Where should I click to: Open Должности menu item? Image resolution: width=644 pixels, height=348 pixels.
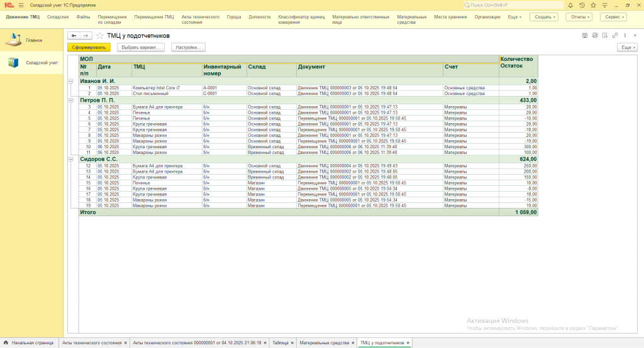coord(260,17)
